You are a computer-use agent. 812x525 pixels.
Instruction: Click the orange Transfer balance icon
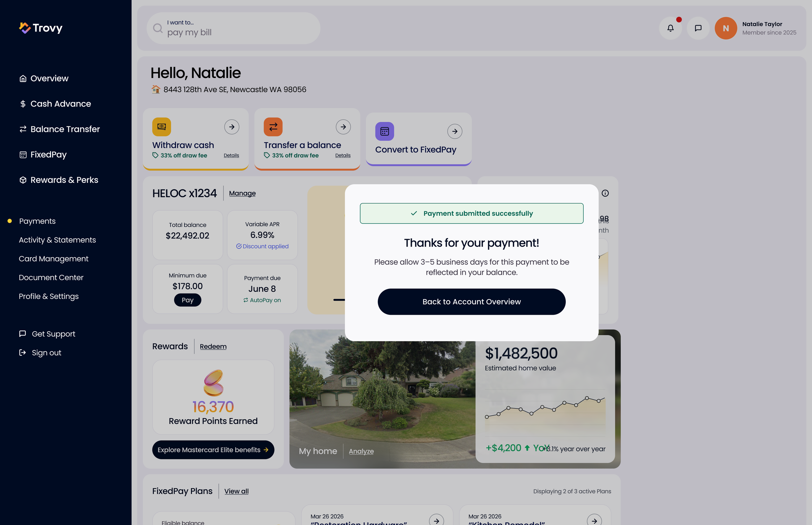[273, 127]
